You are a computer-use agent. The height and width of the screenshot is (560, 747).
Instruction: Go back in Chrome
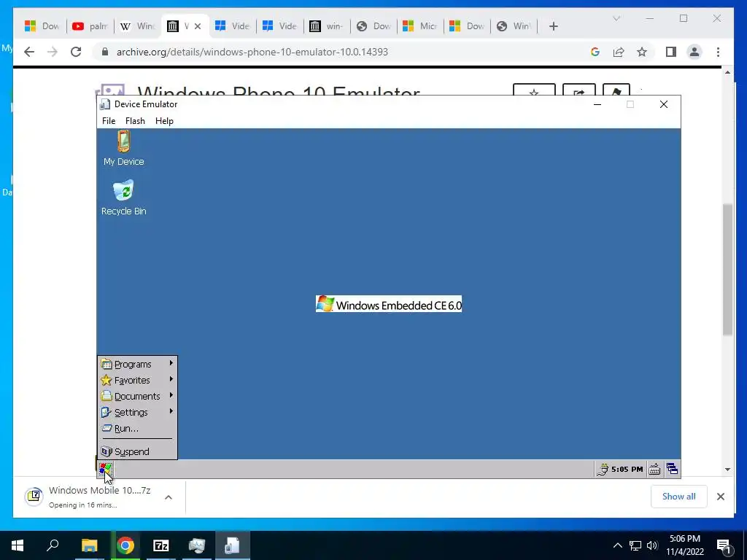click(29, 52)
